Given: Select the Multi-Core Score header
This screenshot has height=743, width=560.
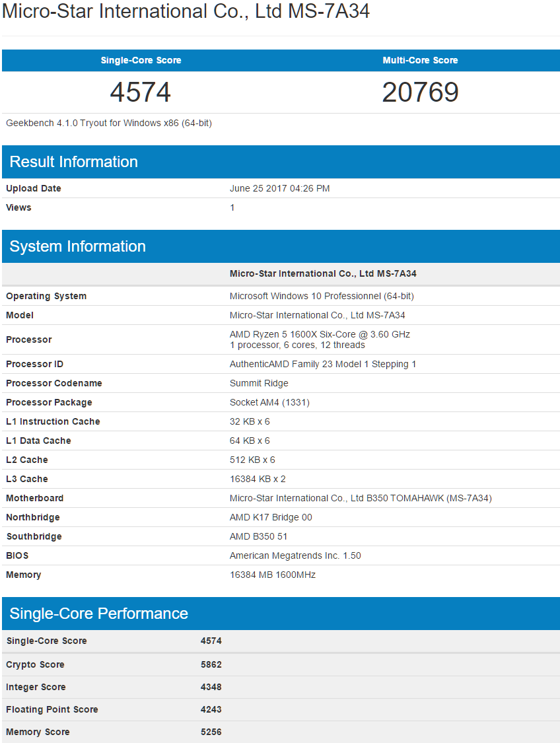Looking at the screenshot, I should tap(420, 60).
